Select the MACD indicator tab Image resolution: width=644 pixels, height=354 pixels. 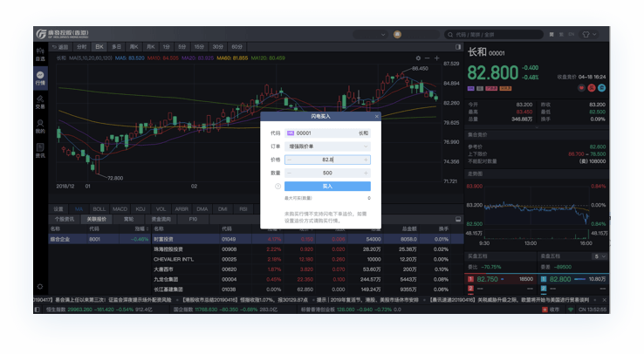(x=120, y=209)
